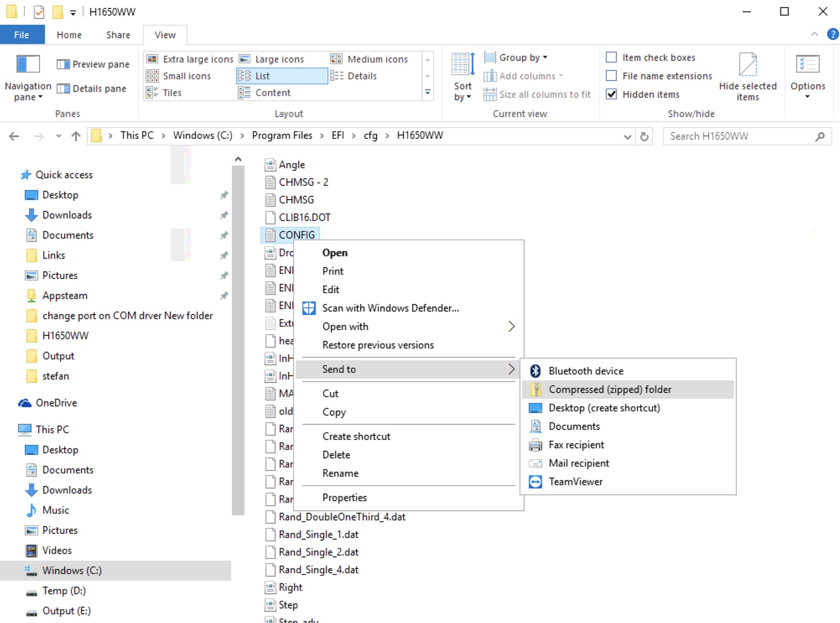The image size is (840, 623).
Task: Toggle the Preview pane
Action: coord(93,64)
